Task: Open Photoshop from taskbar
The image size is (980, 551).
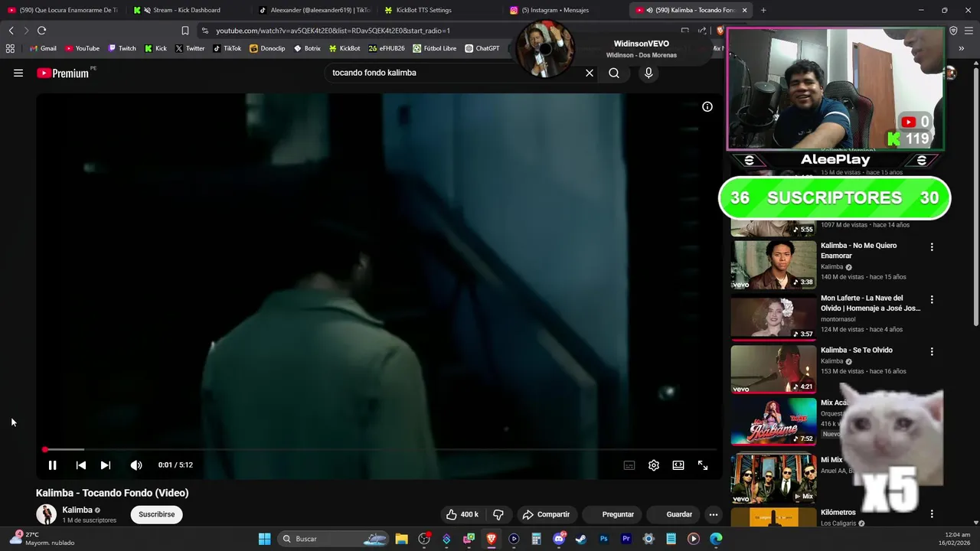Action: tap(603, 539)
